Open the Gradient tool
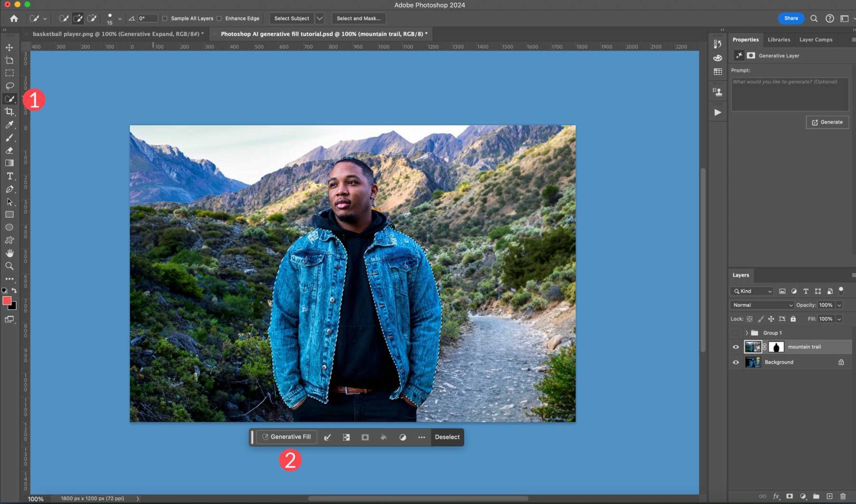 [x=9, y=163]
